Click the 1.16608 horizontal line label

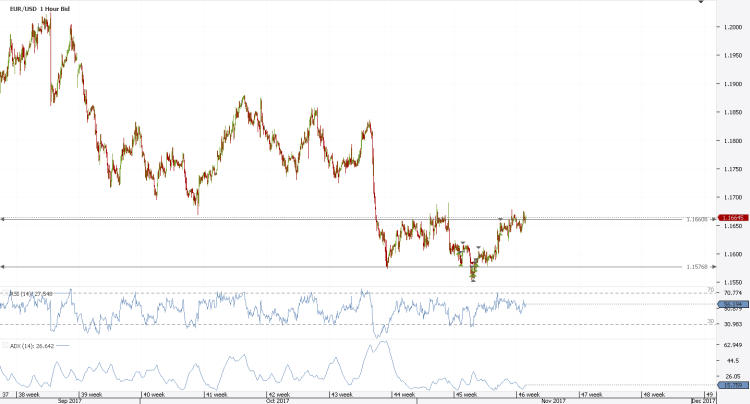[697, 219]
